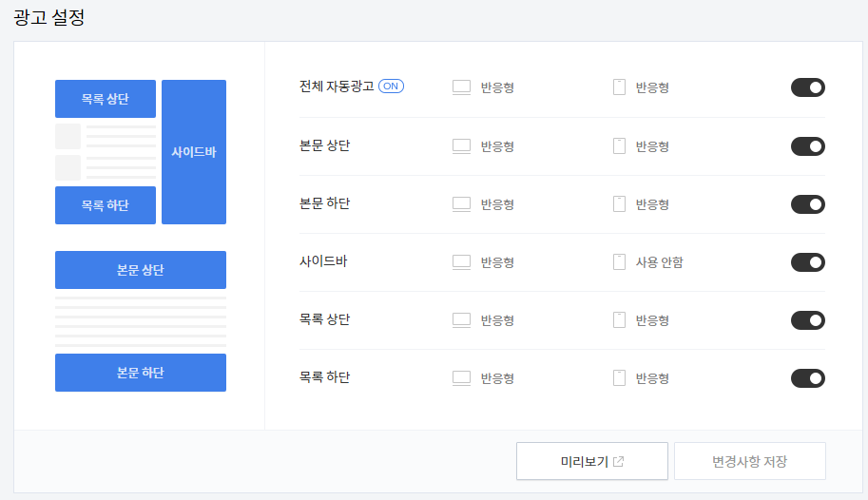Click the 목록 하단 row label

(324, 377)
